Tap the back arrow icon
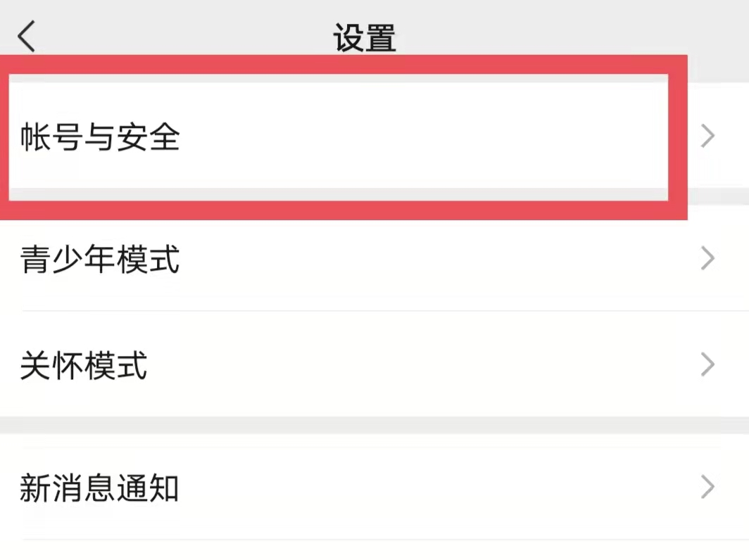The image size is (749, 560). pos(27,37)
